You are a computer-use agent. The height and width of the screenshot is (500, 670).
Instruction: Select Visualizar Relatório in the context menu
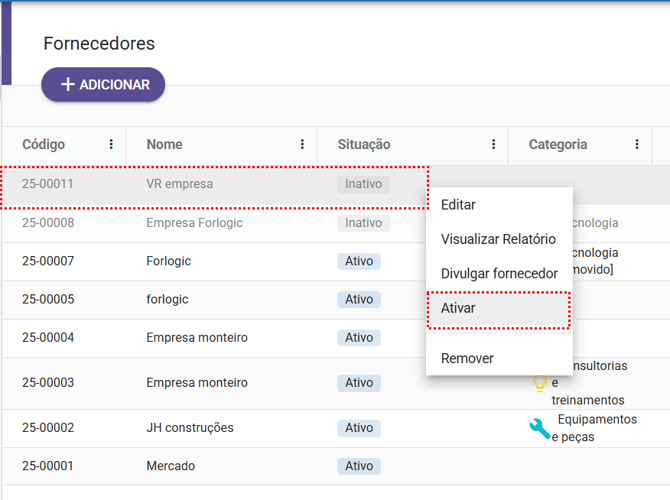click(498, 239)
